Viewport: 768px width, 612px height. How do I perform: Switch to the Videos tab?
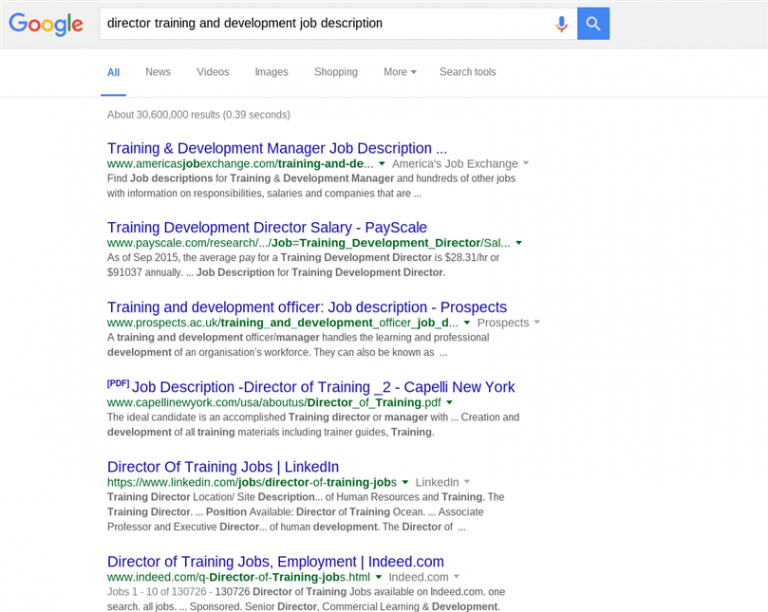tap(213, 72)
